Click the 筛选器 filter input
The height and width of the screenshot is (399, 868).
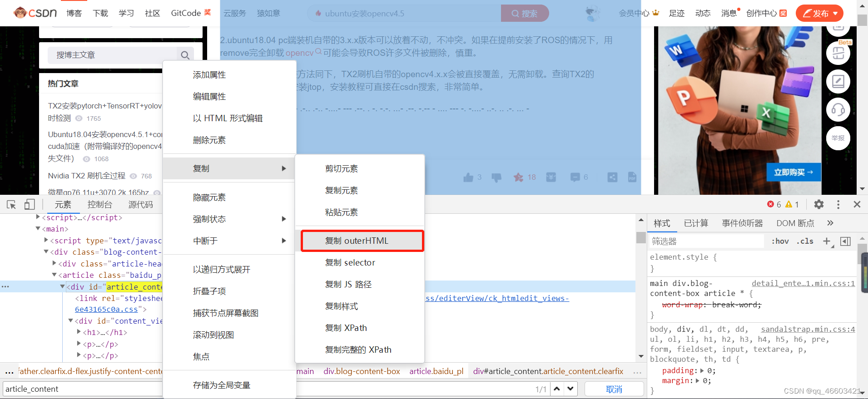coord(707,241)
